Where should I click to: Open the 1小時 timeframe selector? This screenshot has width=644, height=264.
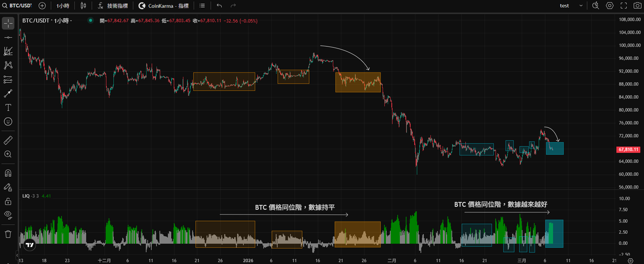tap(63, 5)
